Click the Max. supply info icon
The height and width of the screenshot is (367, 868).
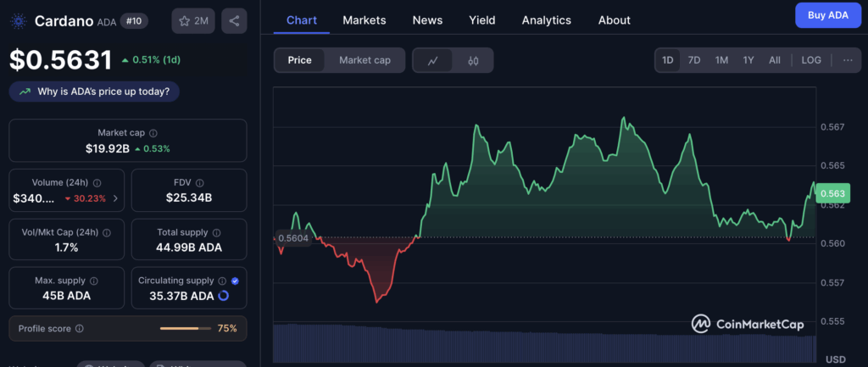94,281
